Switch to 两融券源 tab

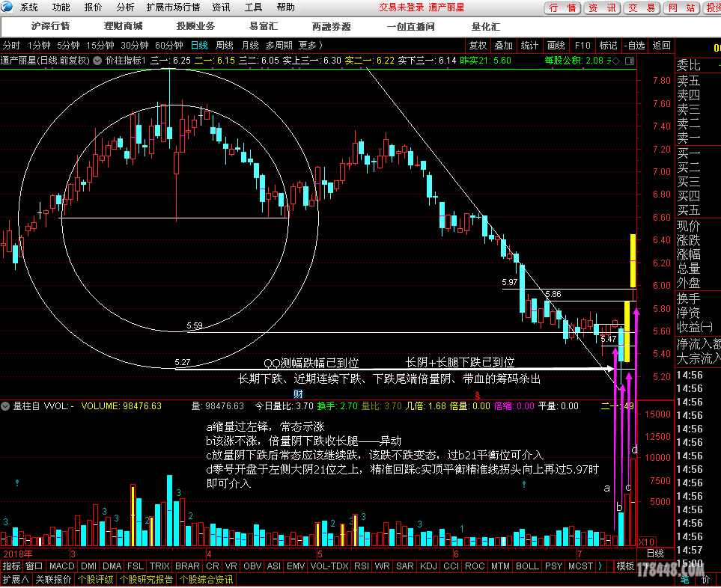tap(332, 26)
